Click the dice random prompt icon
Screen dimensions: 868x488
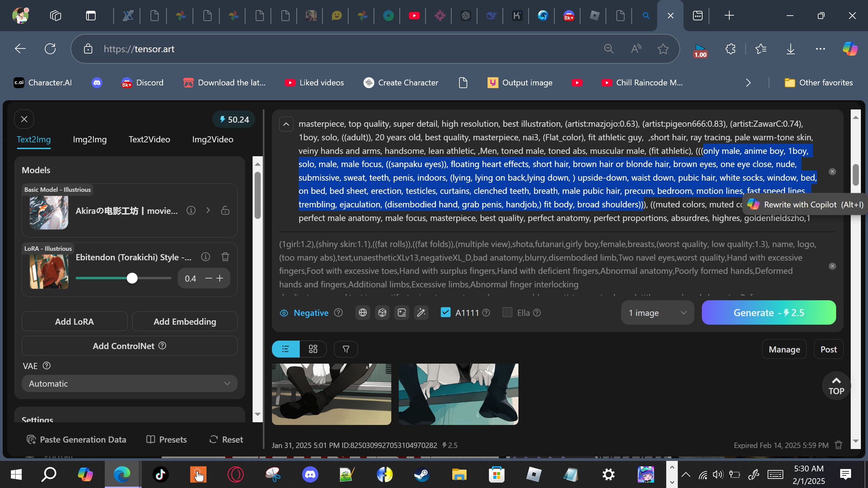(x=382, y=312)
